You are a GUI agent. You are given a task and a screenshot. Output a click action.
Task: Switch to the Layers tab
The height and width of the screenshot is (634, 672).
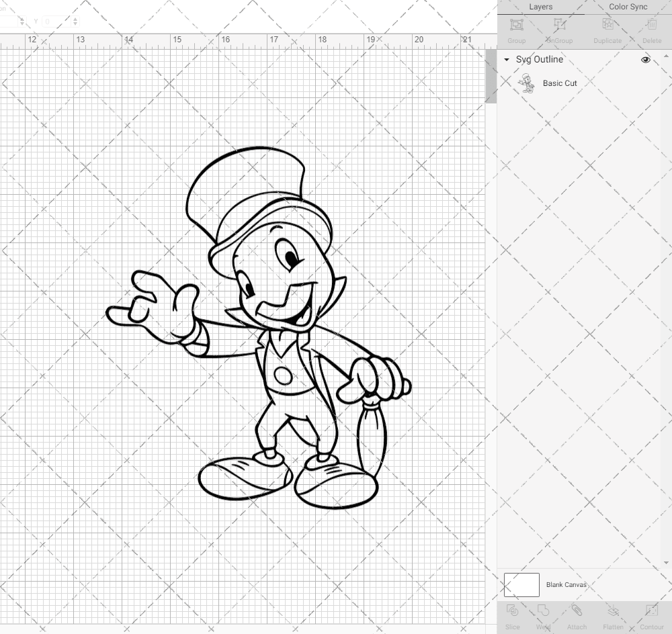(x=541, y=7)
